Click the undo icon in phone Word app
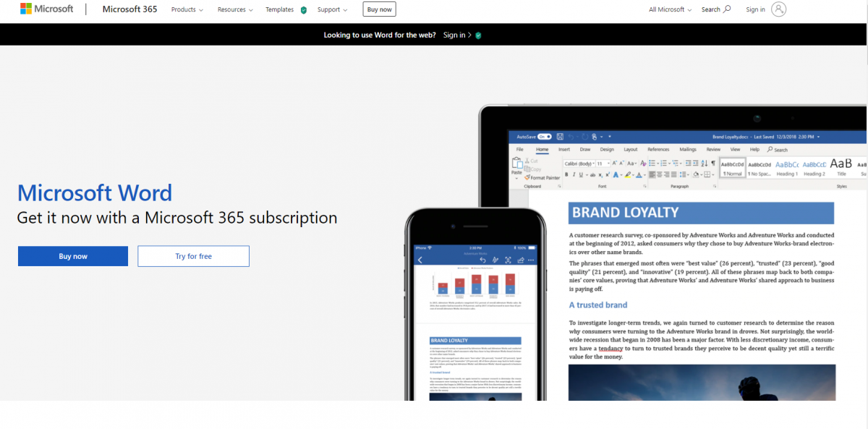This screenshot has width=868, height=429. coord(482,260)
